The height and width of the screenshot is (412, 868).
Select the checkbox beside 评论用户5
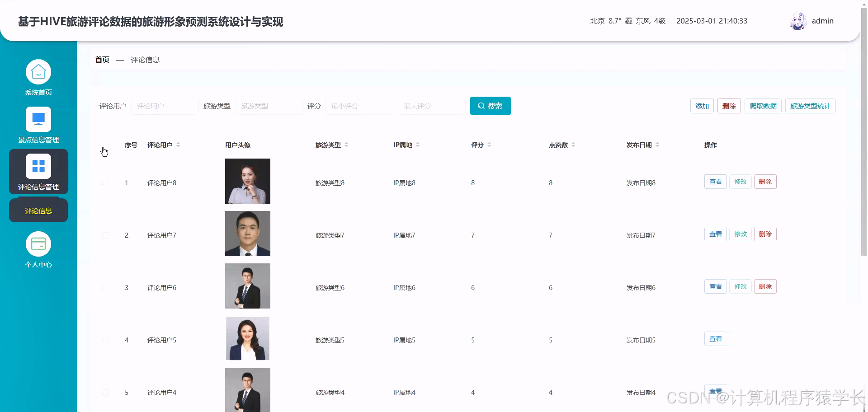pos(105,340)
